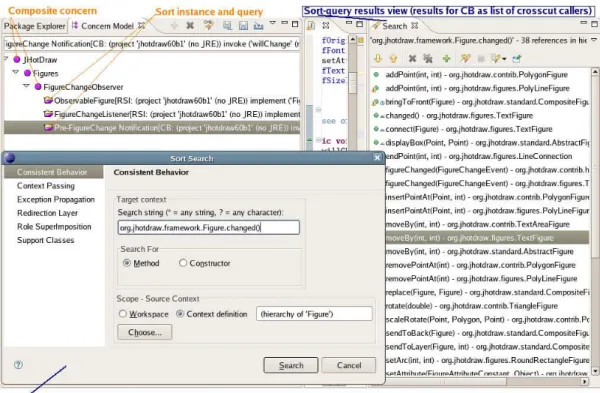Select the Constructor radio button
The image size is (600, 393).
coord(183,263)
